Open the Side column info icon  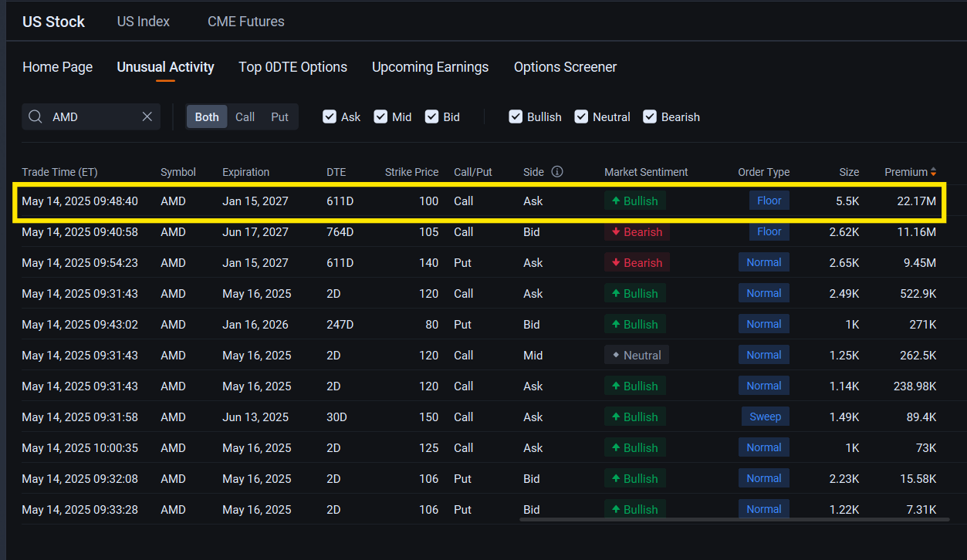[557, 172]
